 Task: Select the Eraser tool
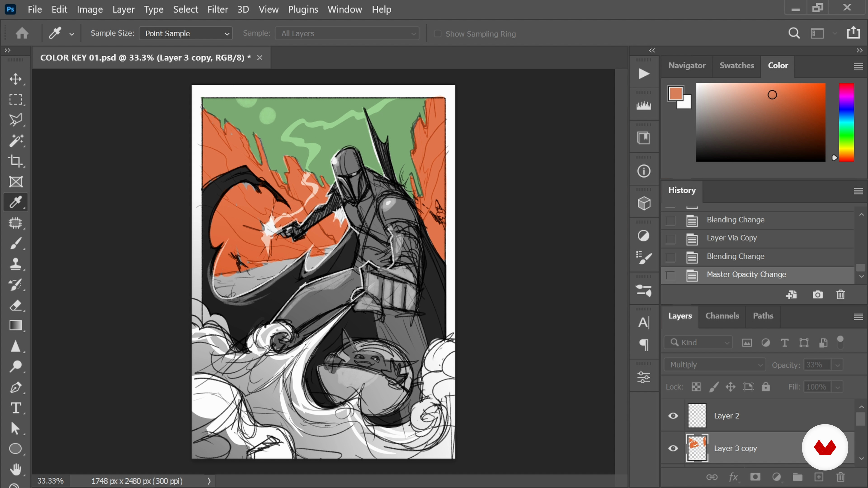click(16, 305)
